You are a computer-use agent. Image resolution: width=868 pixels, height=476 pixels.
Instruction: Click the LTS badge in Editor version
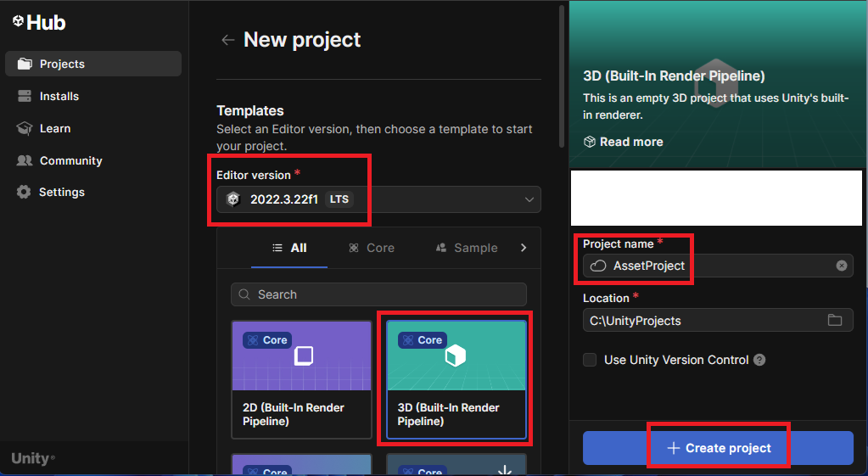coord(339,199)
